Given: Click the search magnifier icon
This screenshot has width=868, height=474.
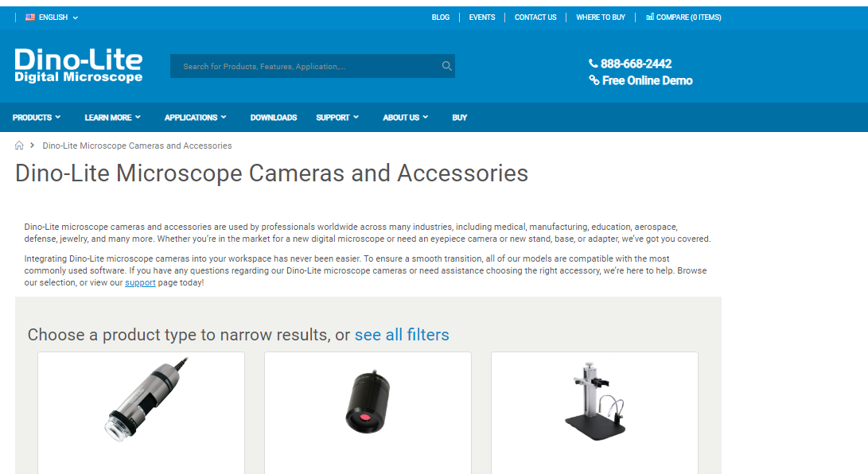Looking at the screenshot, I should pyautogui.click(x=447, y=66).
